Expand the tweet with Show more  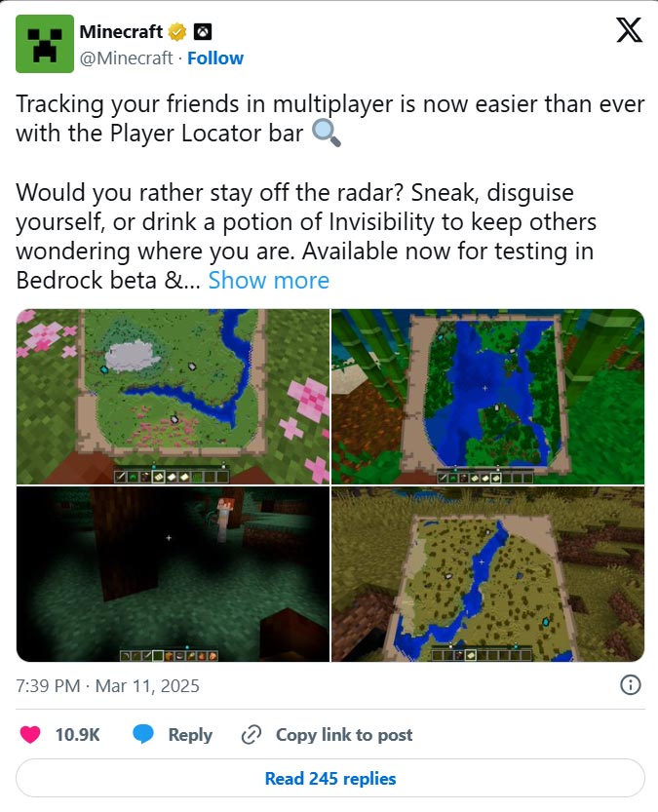point(269,281)
